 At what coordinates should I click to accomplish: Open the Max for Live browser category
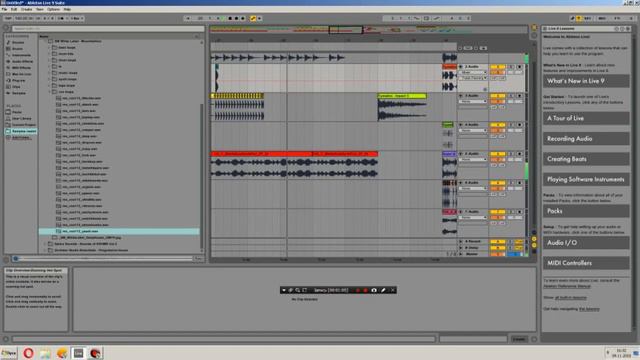point(22,74)
